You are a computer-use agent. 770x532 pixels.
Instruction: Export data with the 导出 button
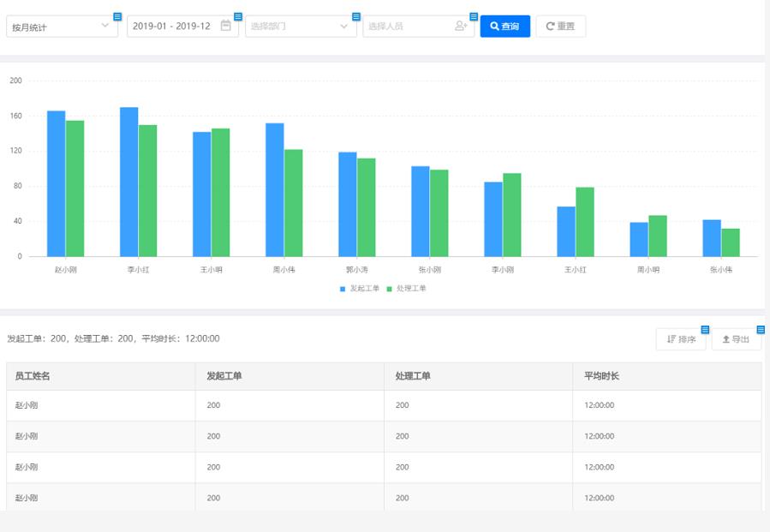coord(736,339)
